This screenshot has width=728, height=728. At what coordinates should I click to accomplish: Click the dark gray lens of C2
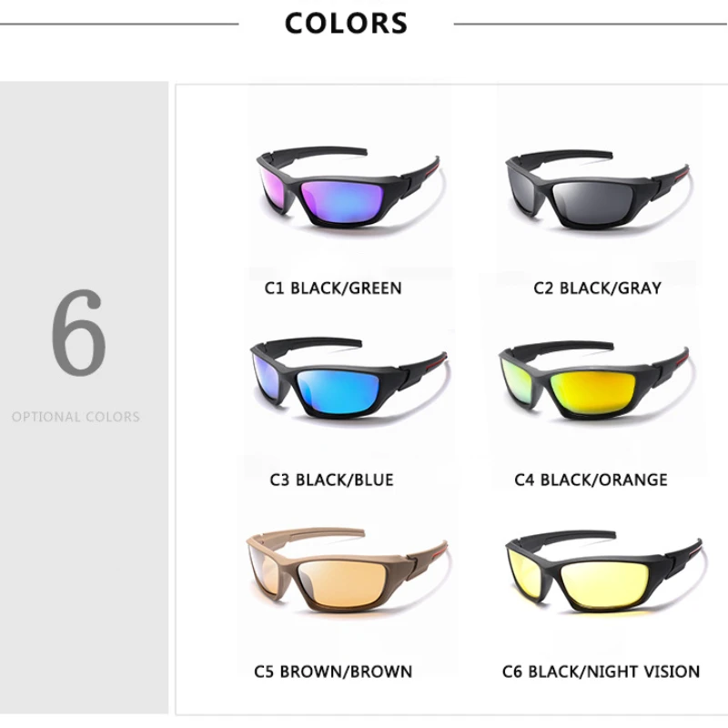(x=591, y=202)
